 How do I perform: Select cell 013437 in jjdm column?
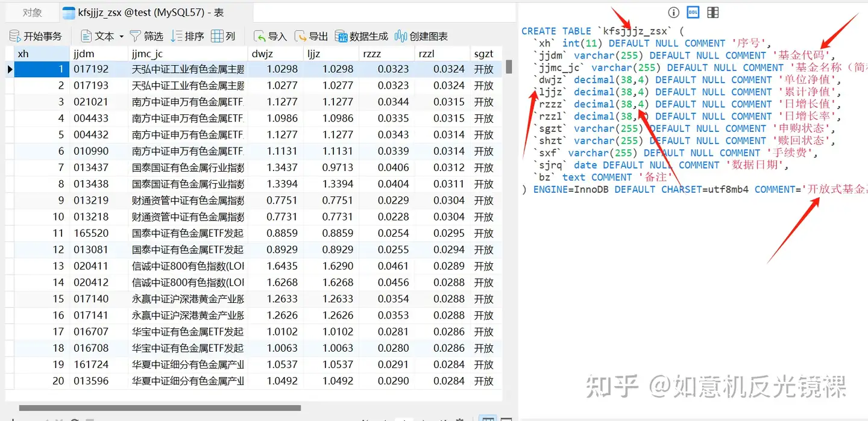click(98, 167)
